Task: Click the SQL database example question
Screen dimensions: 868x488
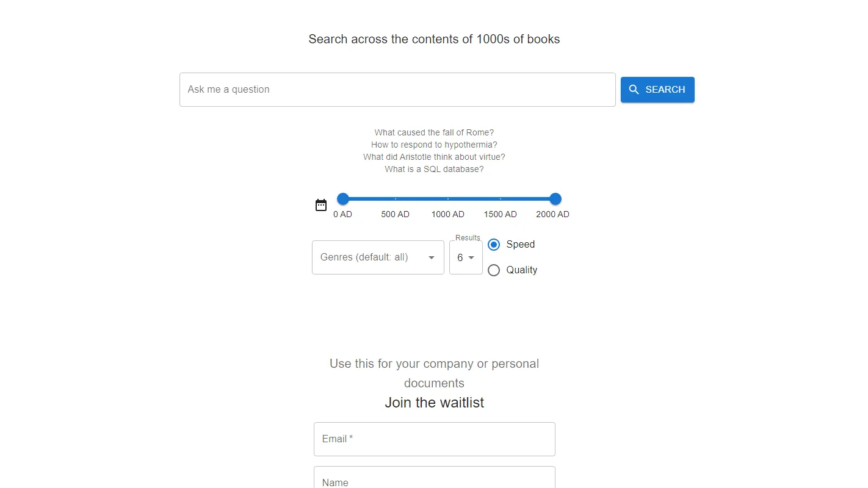Action: tap(434, 169)
